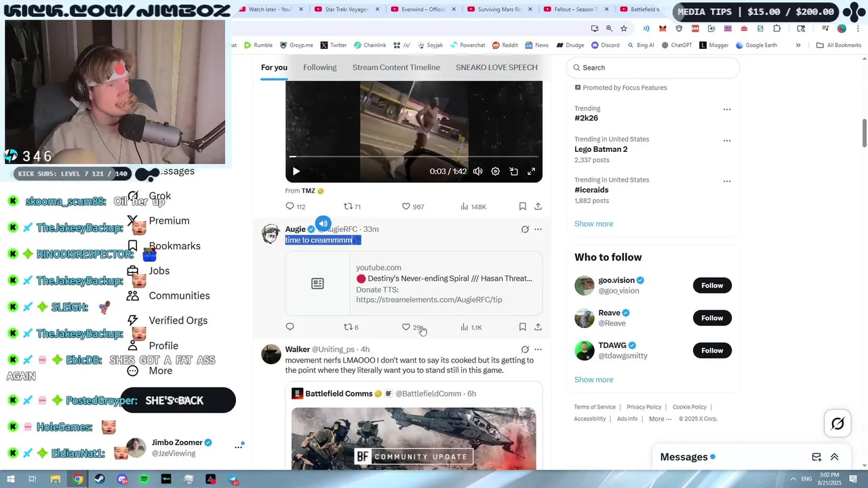Expand hidden bookmarks chevron
Screen dimensions: 868x488
pos(798,45)
